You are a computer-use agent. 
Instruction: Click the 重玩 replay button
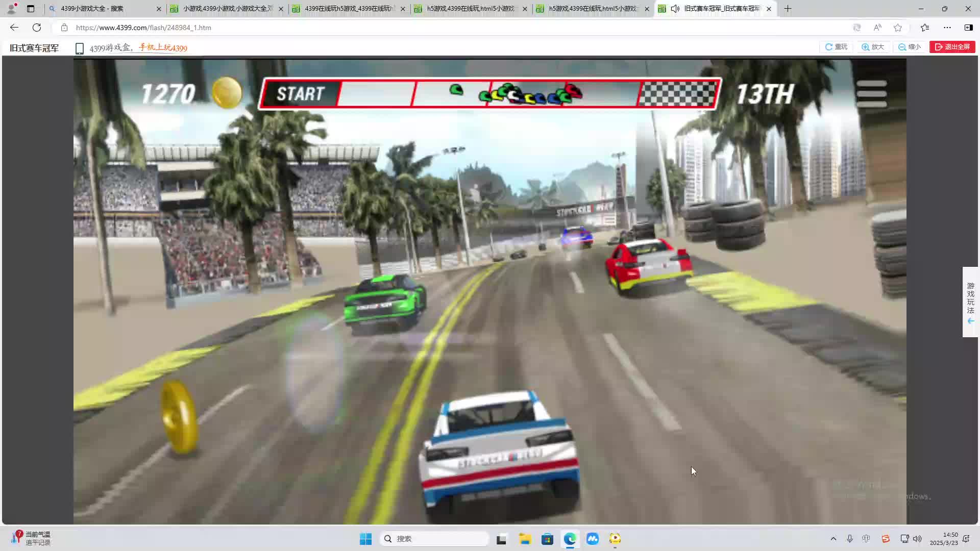(837, 47)
